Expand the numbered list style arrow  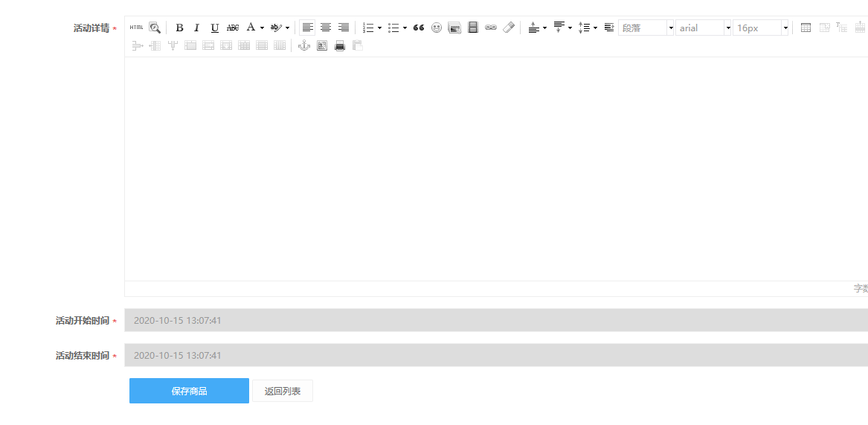coord(380,28)
